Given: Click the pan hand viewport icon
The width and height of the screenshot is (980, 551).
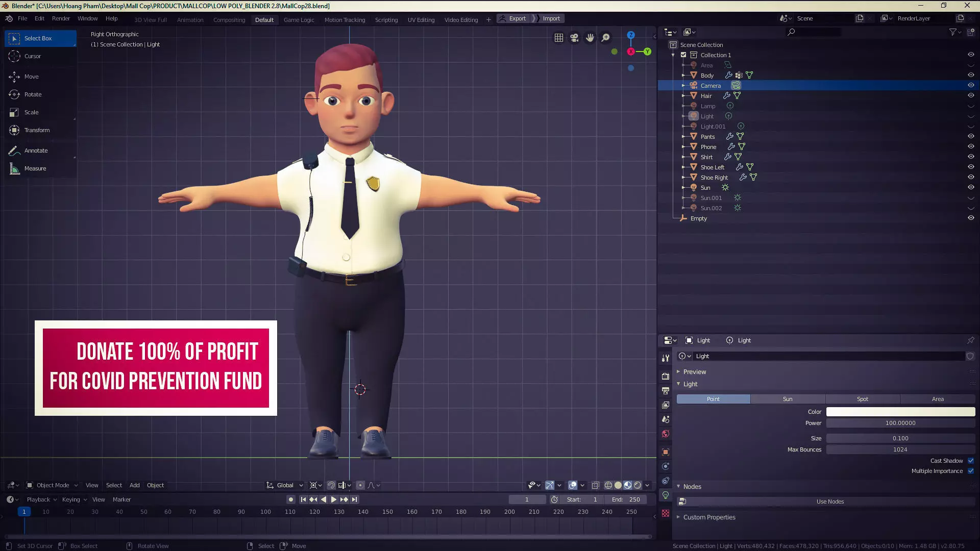Looking at the screenshot, I should 590,38.
